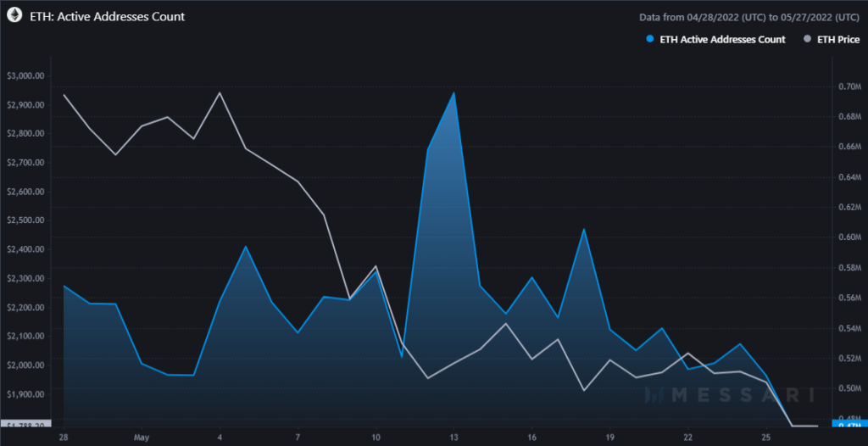Image resolution: width=868 pixels, height=446 pixels.
Task: Click the Messari watermark logo
Action: [x=729, y=395]
